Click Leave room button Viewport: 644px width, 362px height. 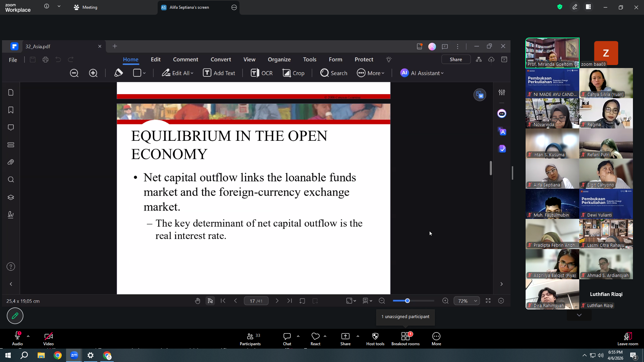628,339
